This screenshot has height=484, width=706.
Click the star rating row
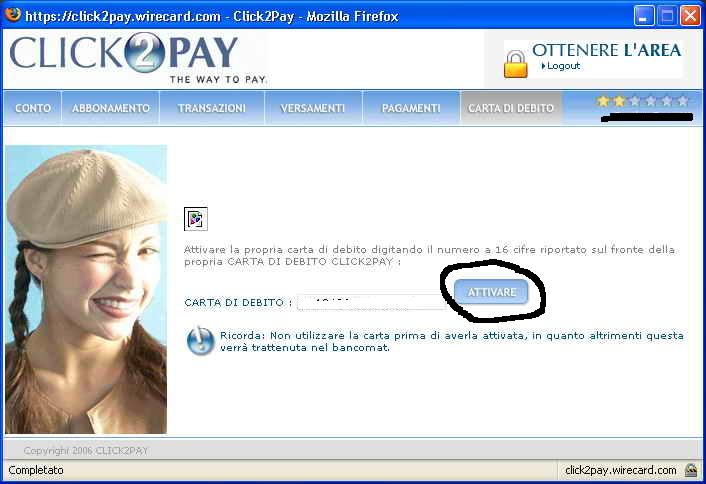[x=643, y=101]
